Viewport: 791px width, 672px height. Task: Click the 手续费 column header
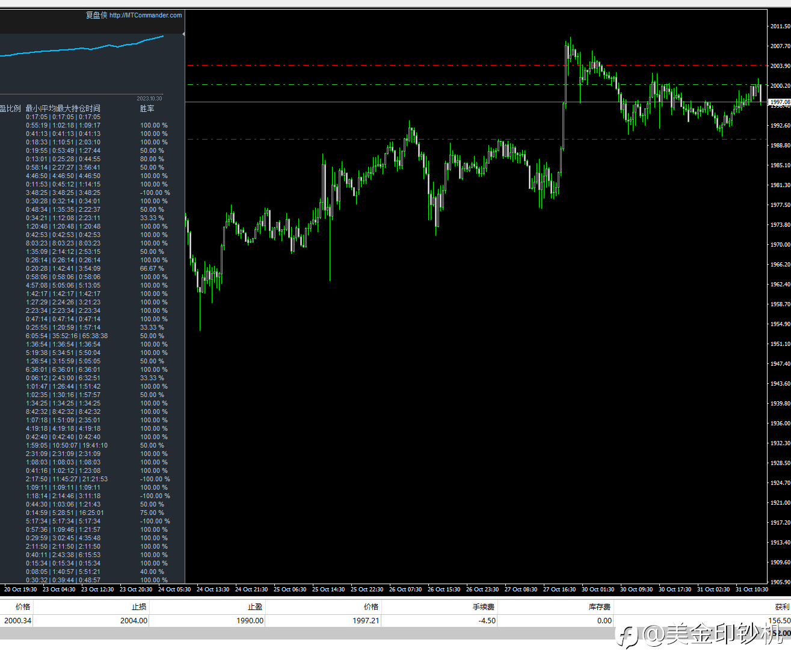tap(484, 606)
